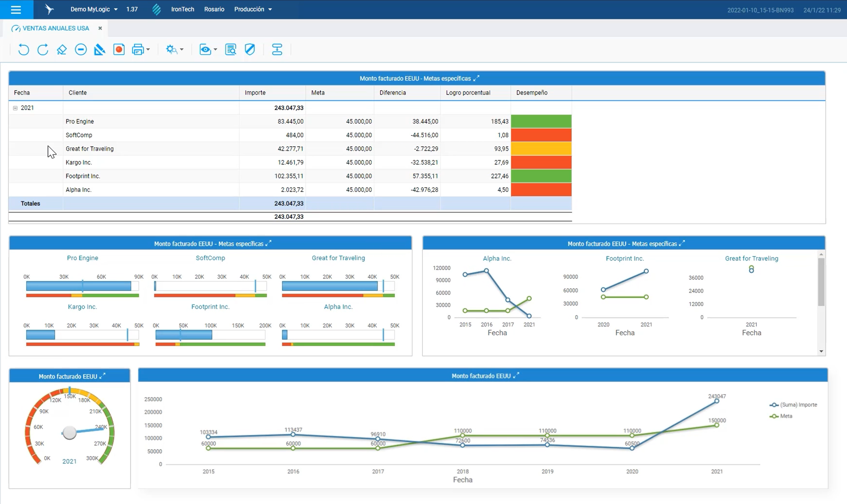The image size is (847, 504).
Task: Click the scrollbar thumb in client charts panel
Action: [821, 282]
